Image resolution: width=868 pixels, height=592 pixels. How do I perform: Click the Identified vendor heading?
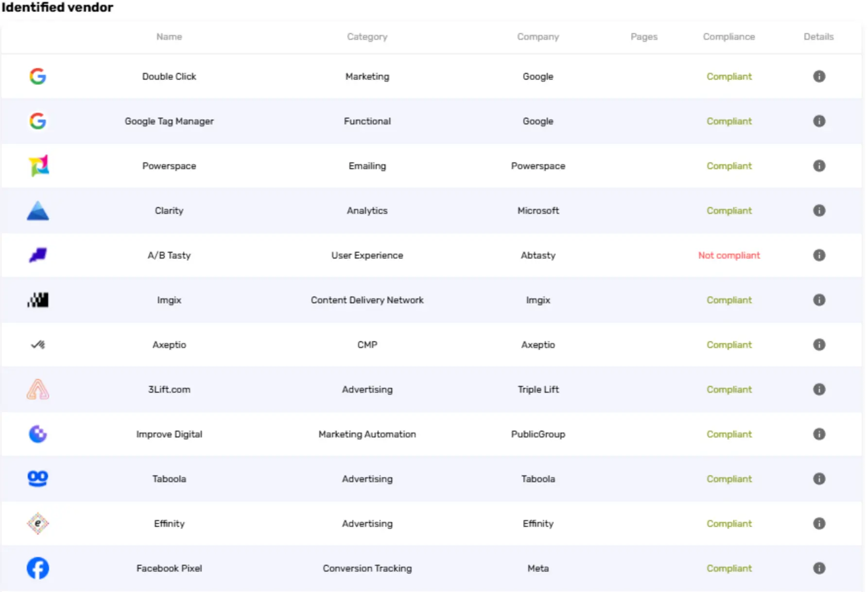(x=57, y=7)
